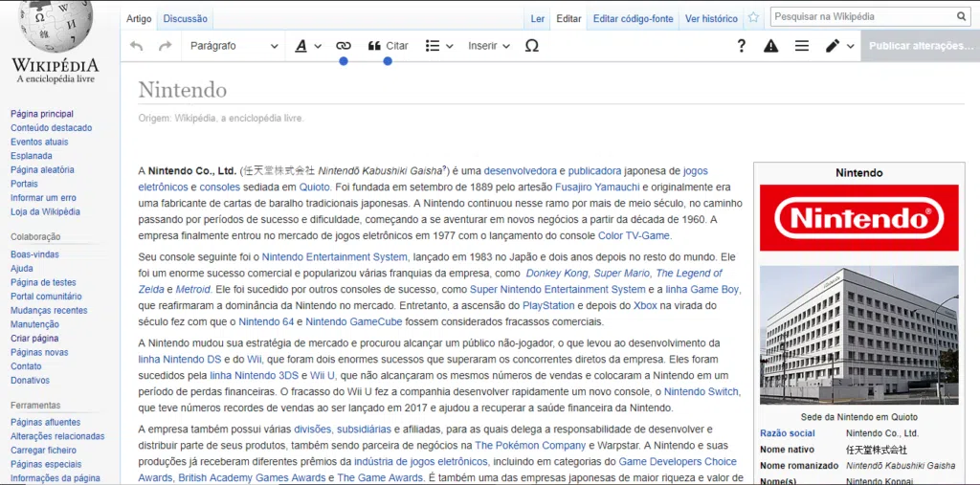Open special characters omega tool

[532, 46]
